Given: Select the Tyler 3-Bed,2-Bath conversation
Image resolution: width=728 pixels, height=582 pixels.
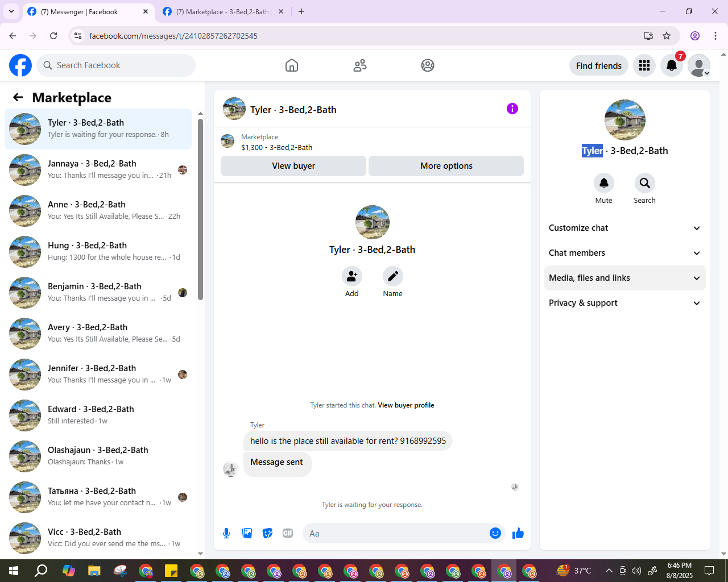Looking at the screenshot, I should [x=98, y=129].
